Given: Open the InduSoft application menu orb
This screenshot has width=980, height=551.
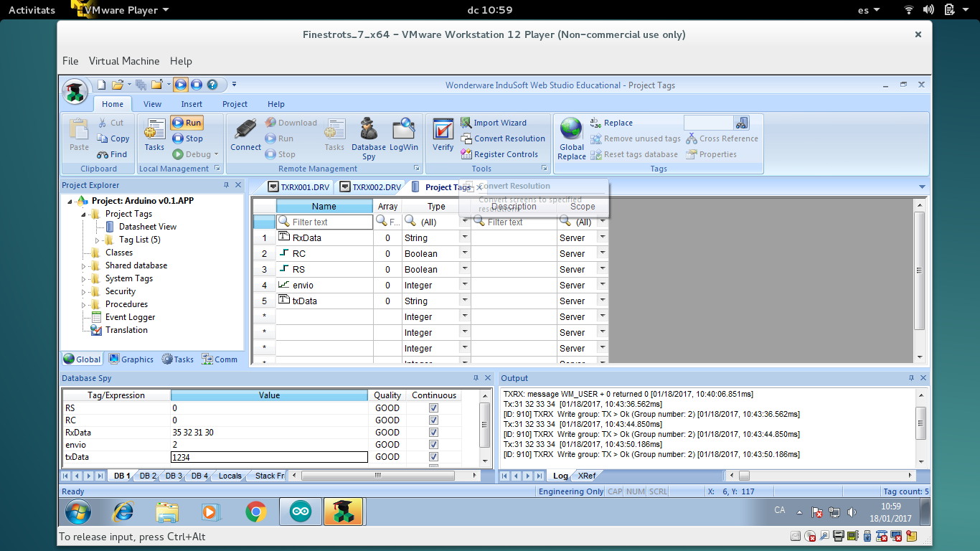Looking at the screenshot, I should click(x=75, y=93).
